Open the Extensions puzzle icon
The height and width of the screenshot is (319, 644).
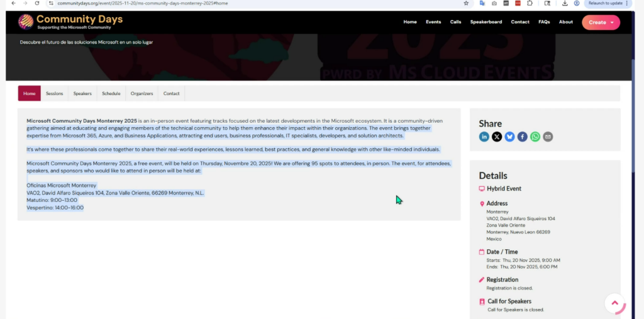click(x=530, y=3)
